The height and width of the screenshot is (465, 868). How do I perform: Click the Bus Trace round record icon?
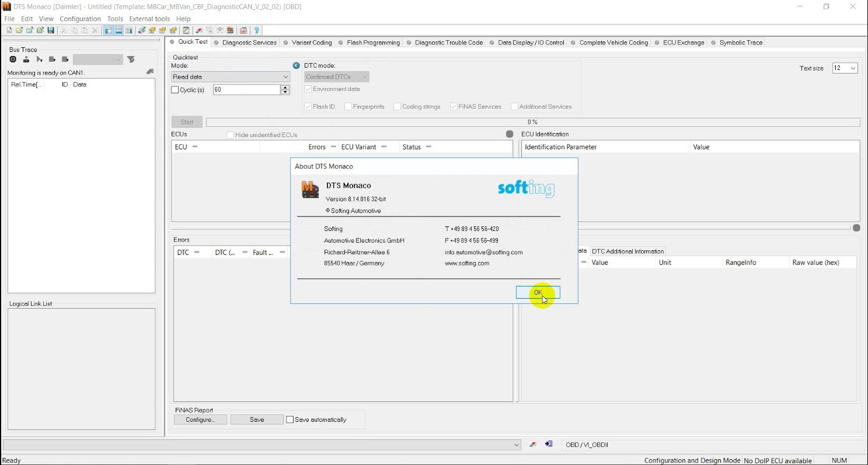pyautogui.click(x=13, y=59)
